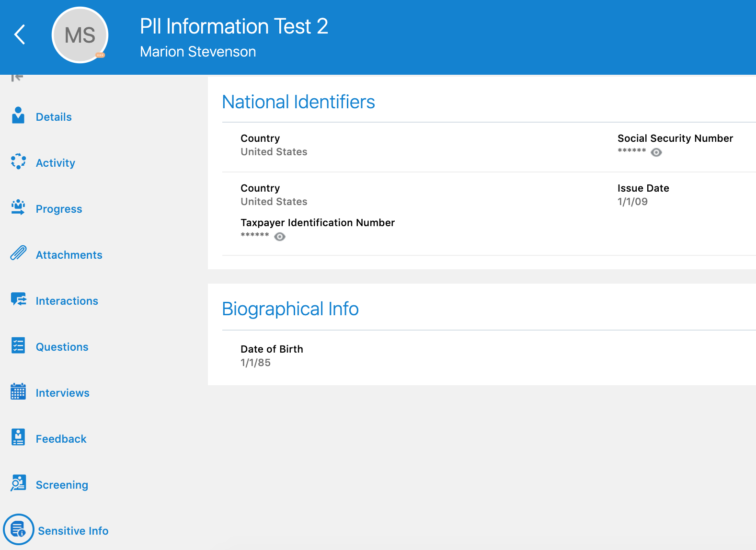Show the Taxpayer Identification Number
756x550 pixels.
280,237
